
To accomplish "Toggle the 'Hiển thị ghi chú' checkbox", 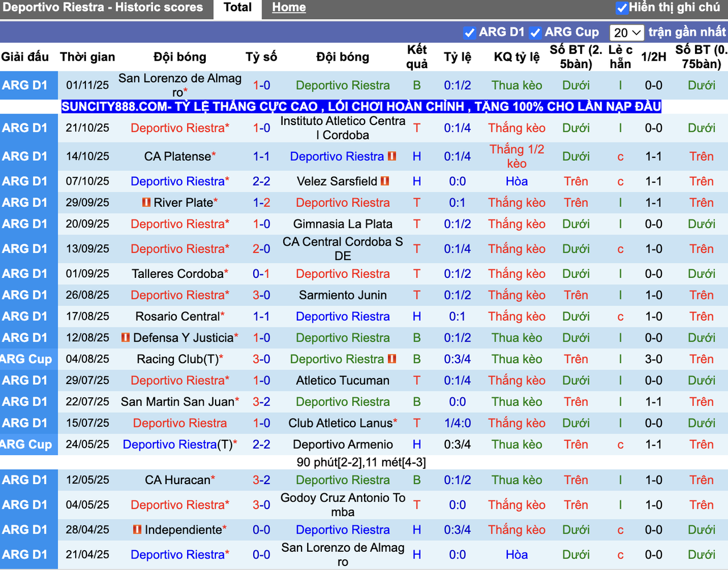I will [x=622, y=8].
